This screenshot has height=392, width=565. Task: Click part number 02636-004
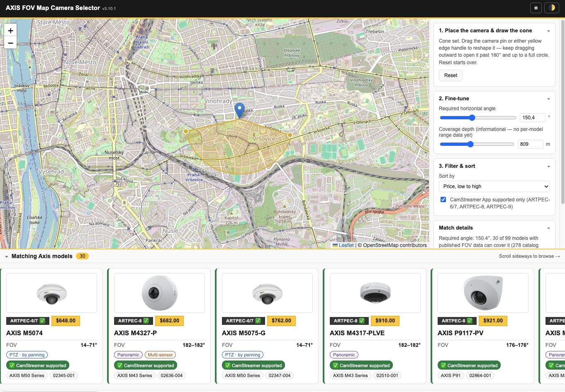click(x=172, y=375)
